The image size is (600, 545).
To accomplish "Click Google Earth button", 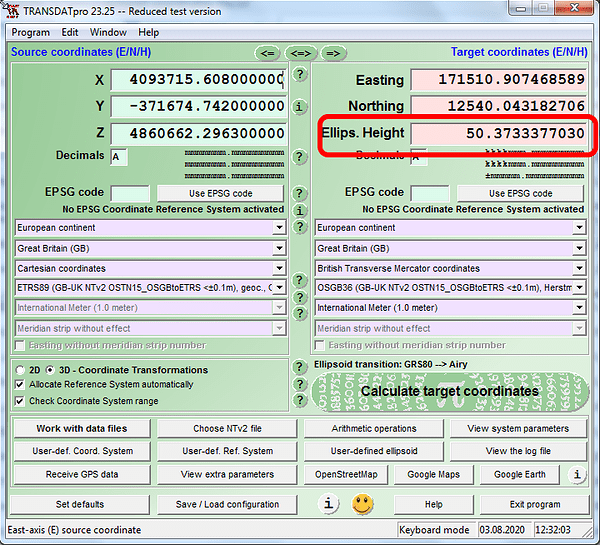I will tap(520, 474).
